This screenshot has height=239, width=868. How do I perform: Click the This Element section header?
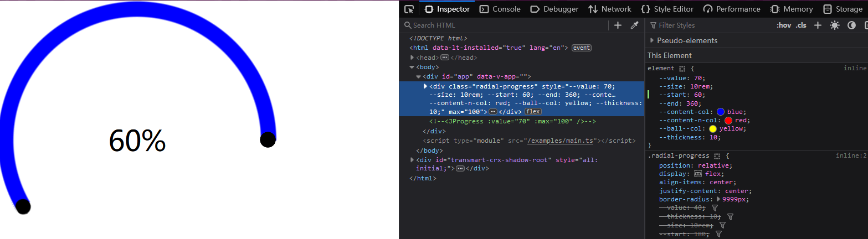coord(670,55)
